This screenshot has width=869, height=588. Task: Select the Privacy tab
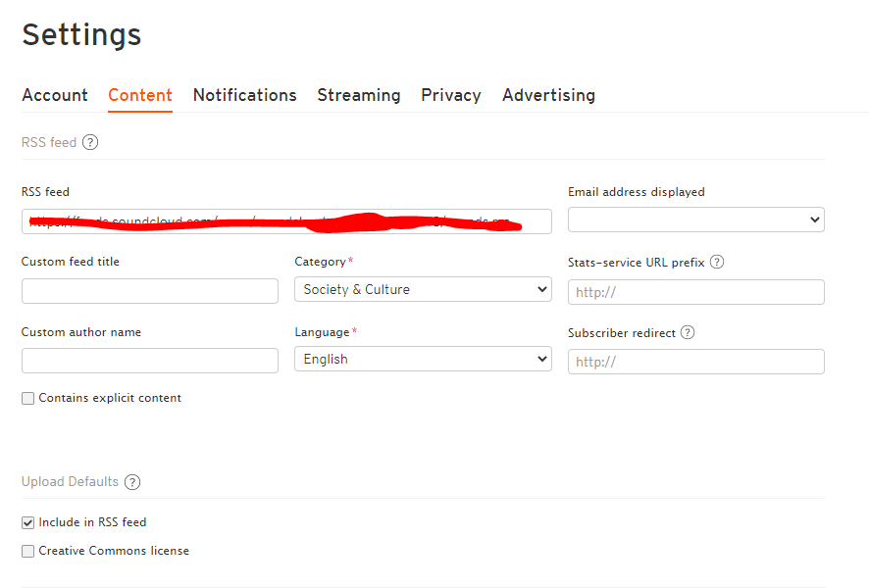point(451,95)
